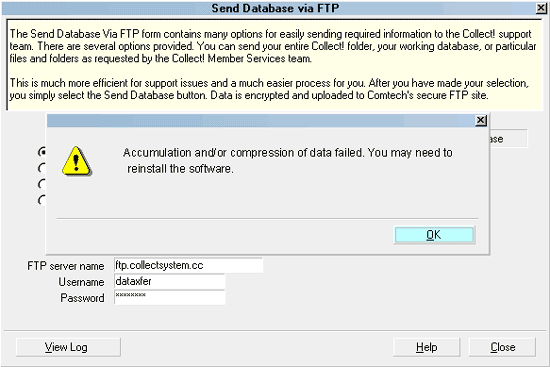Click the accumulation failed error message text

point(287,161)
